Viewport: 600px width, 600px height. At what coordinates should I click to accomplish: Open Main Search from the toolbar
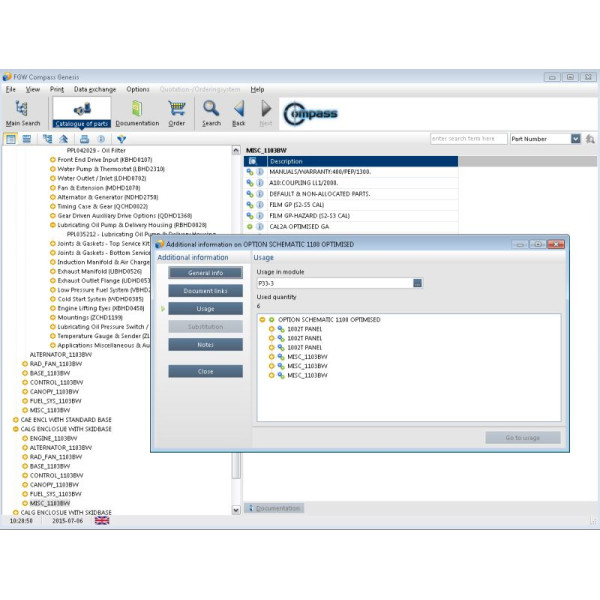22,112
